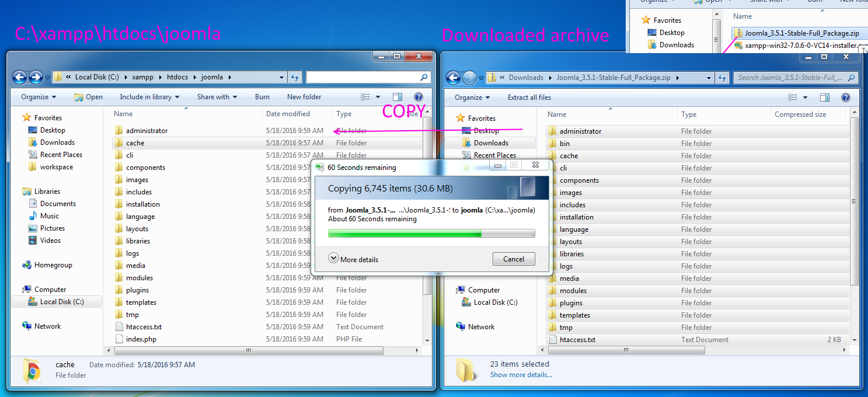Image resolution: width=868 pixels, height=397 pixels.
Task: Click vertical scrollbar in zip archive file list
Action: click(855, 201)
